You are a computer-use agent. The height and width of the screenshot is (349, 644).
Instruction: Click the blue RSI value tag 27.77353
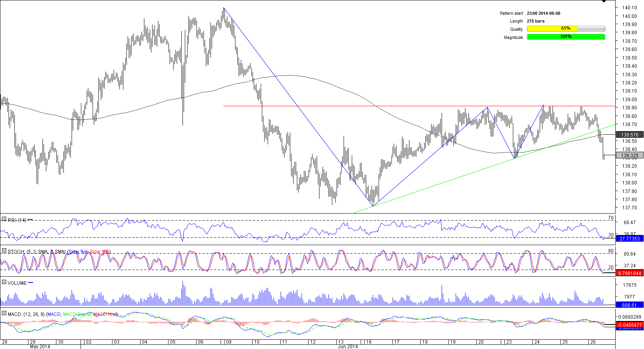[x=629, y=239]
